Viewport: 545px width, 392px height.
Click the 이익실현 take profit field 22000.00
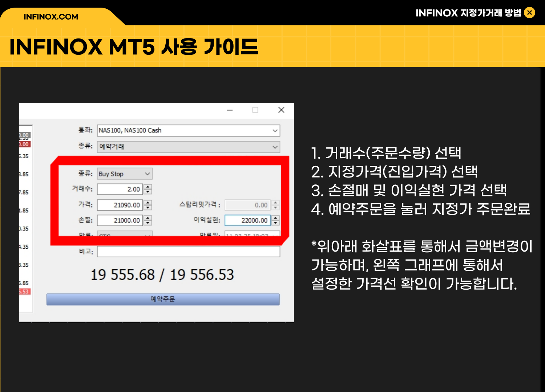coord(247,220)
